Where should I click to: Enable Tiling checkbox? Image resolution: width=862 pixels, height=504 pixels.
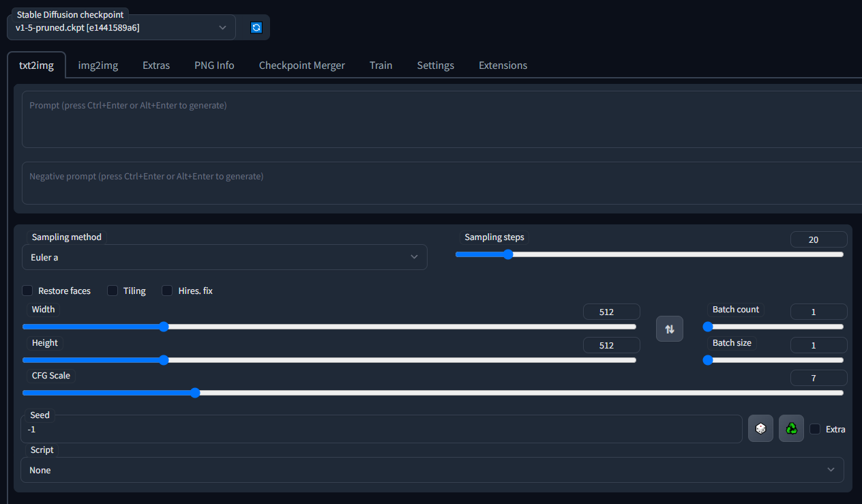coord(113,291)
